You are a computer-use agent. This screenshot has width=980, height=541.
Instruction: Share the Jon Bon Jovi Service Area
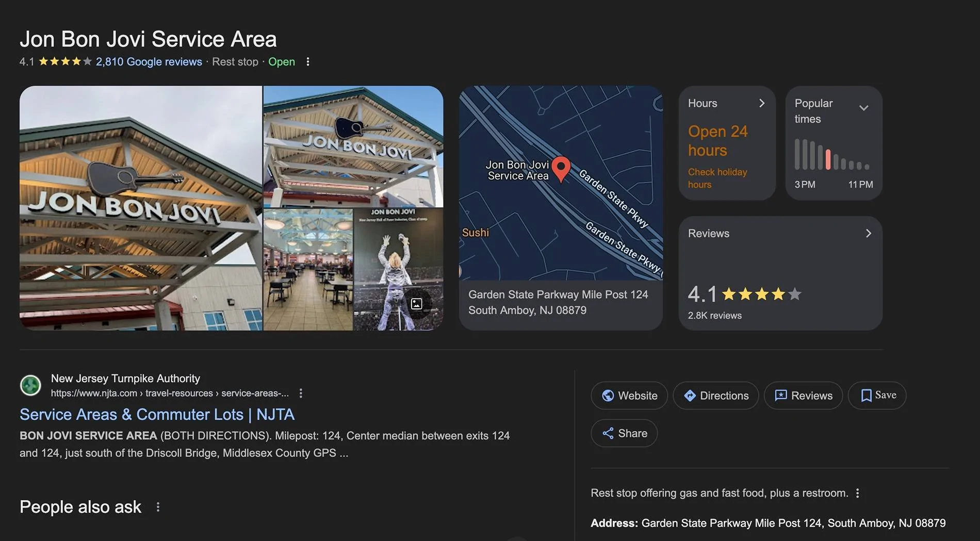click(x=624, y=433)
